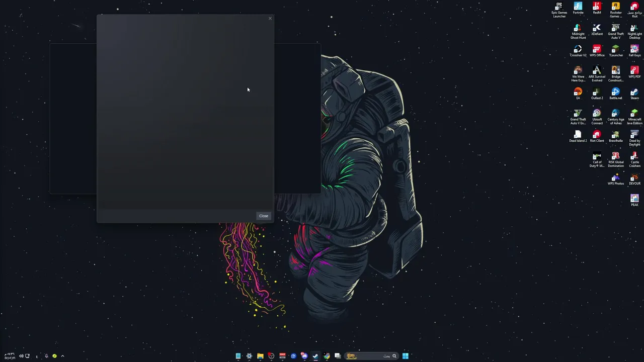Switch to Steam on the taskbar
Screen dimensions: 644x362
tap(315, 356)
